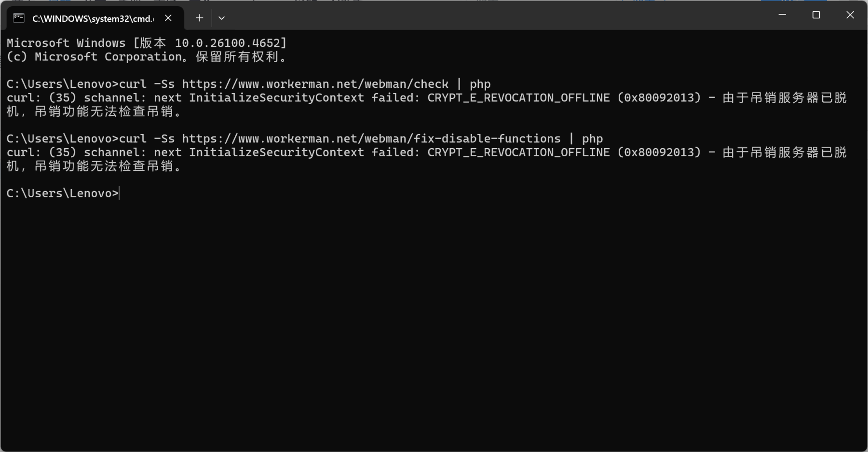Click the php word after fix-disable-functions pipe
This screenshot has height=452, width=868.
pos(593,139)
